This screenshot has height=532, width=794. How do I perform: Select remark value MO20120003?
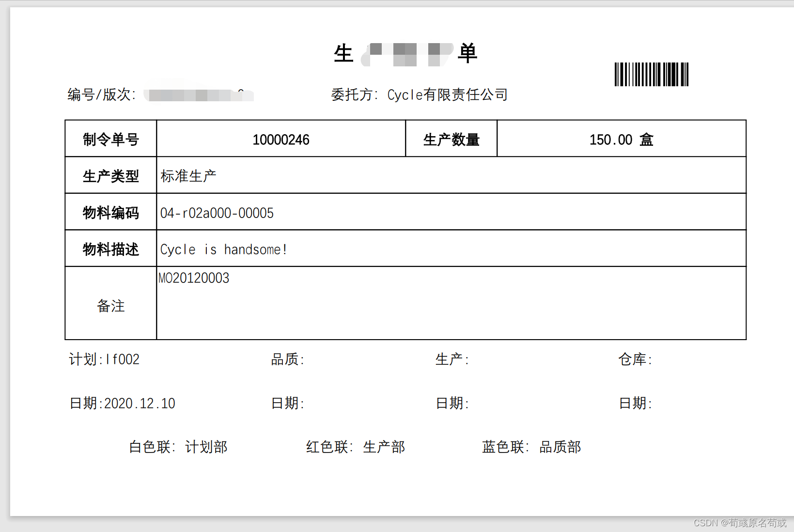(194, 278)
